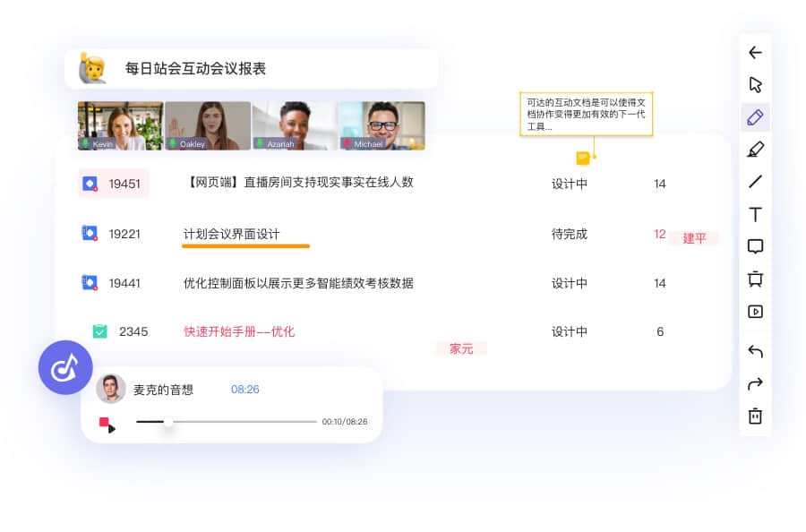Click the 00:10/08:26 playback time
The image size is (806, 532).
pyautogui.click(x=345, y=422)
